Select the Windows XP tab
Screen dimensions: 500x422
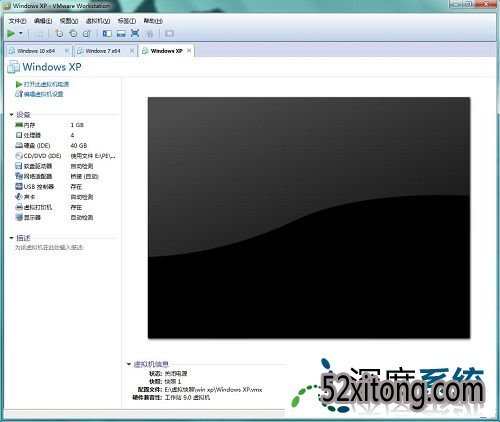click(166, 51)
